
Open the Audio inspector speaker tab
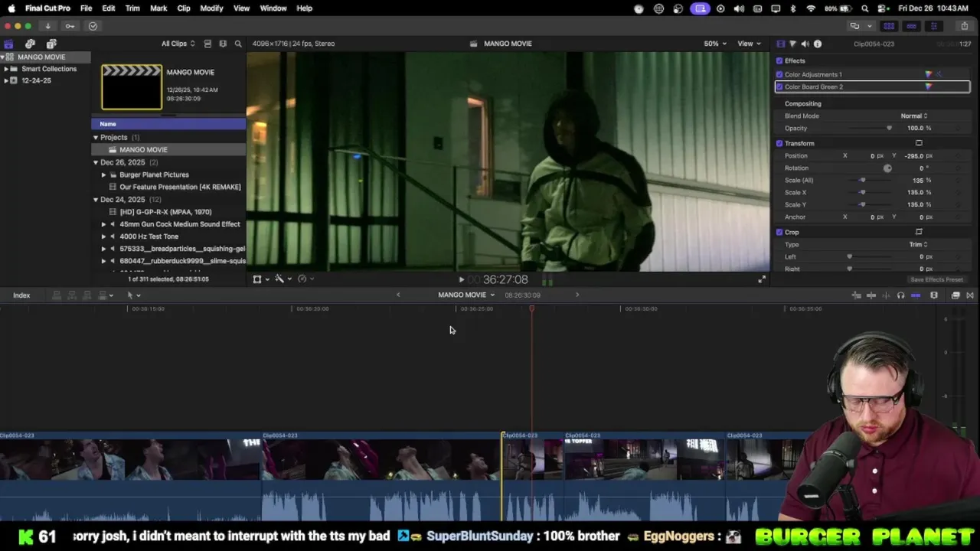click(x=805, y=44)
